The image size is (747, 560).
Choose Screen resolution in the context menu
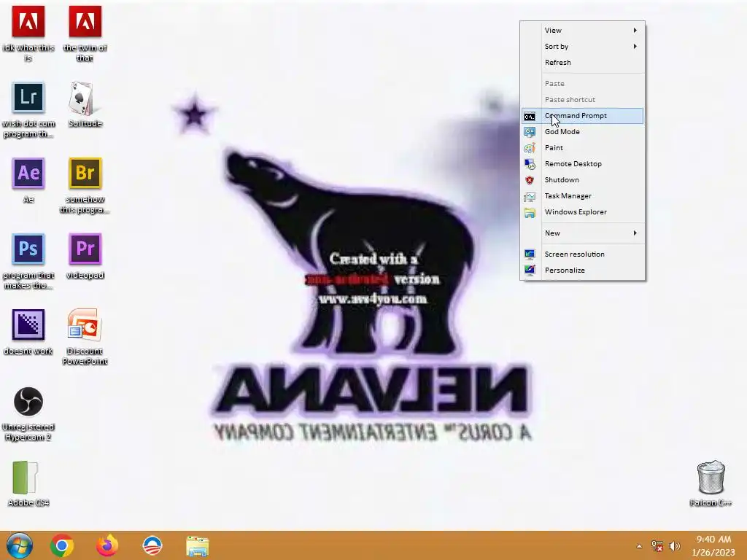(582, 254)
